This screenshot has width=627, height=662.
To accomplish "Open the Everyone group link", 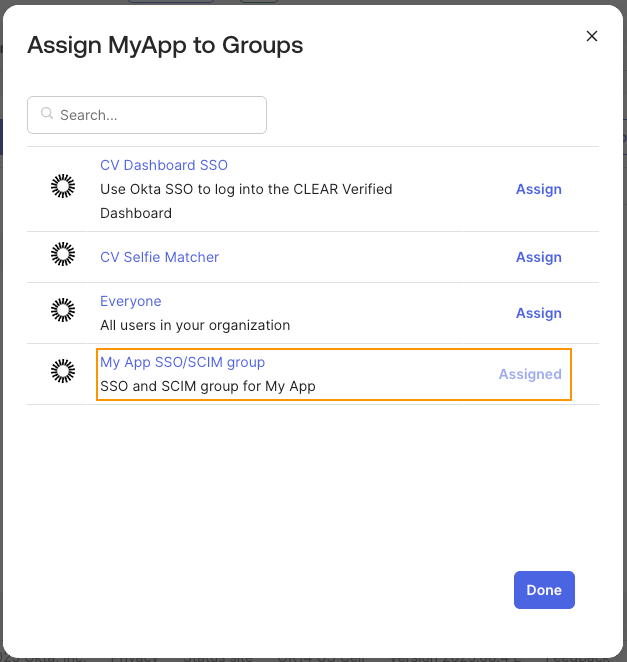I will tap(131, 301).
